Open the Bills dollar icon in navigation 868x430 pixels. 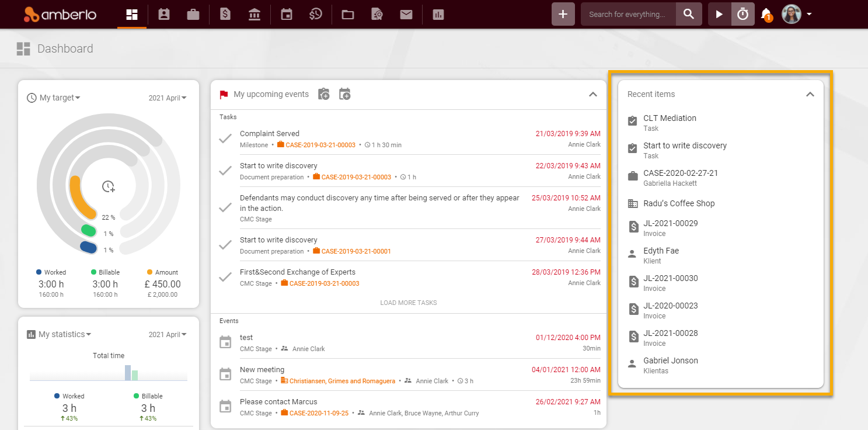pos(225,15)
